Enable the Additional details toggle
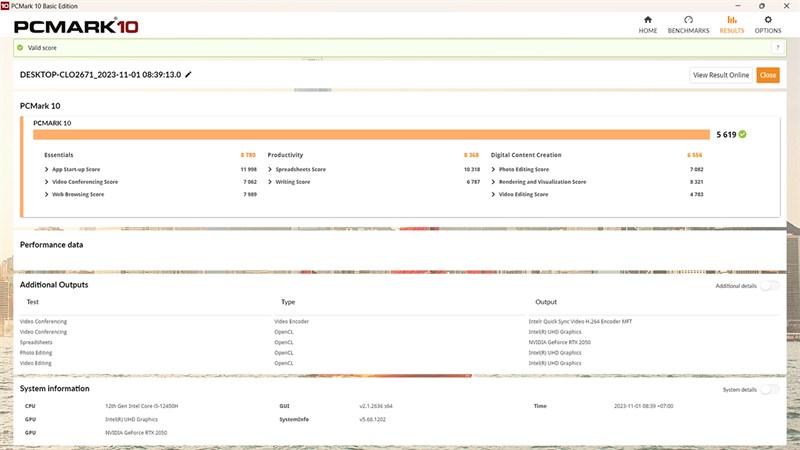The height and width of the screenshot is (450, 800). [769, 286]
